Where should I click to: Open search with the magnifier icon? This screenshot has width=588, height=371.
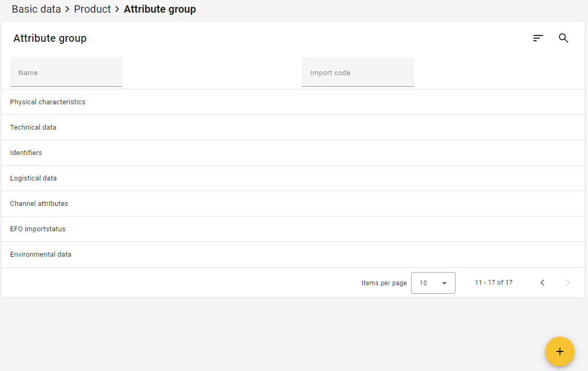point(564,38)
